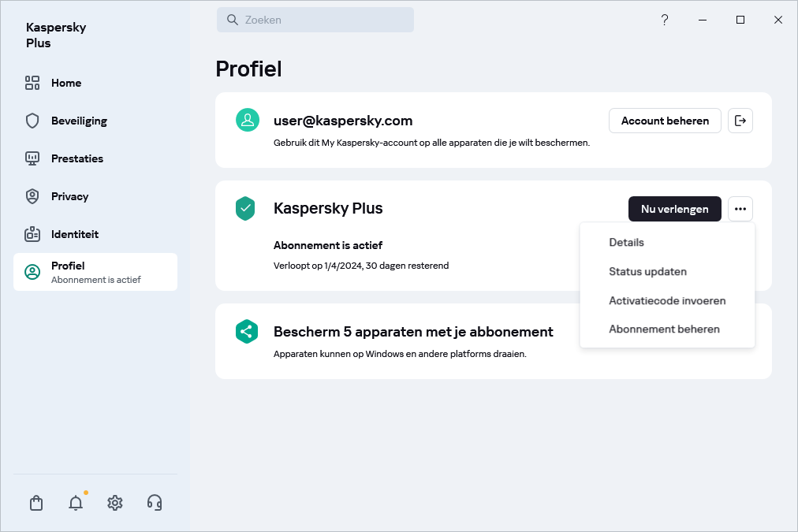Click the sign-out icon beside Account beheren
Viewport: 798px width, 532px height.
[740, 121]
